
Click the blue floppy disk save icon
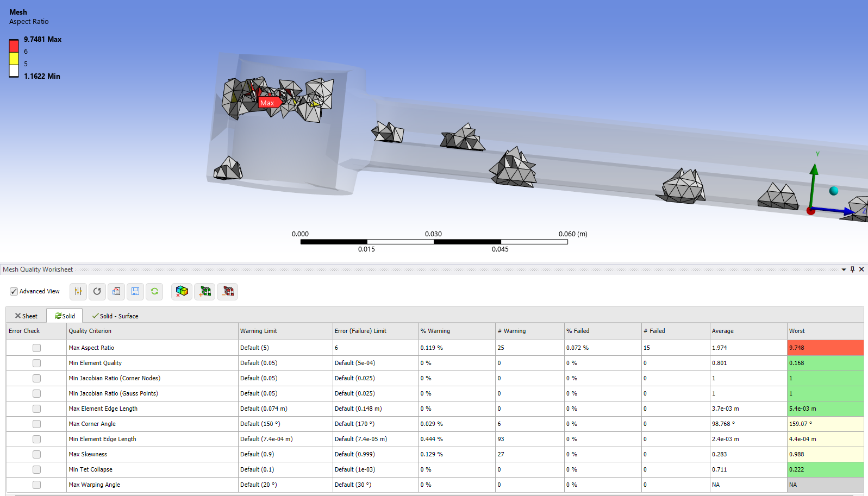point(135,292)
